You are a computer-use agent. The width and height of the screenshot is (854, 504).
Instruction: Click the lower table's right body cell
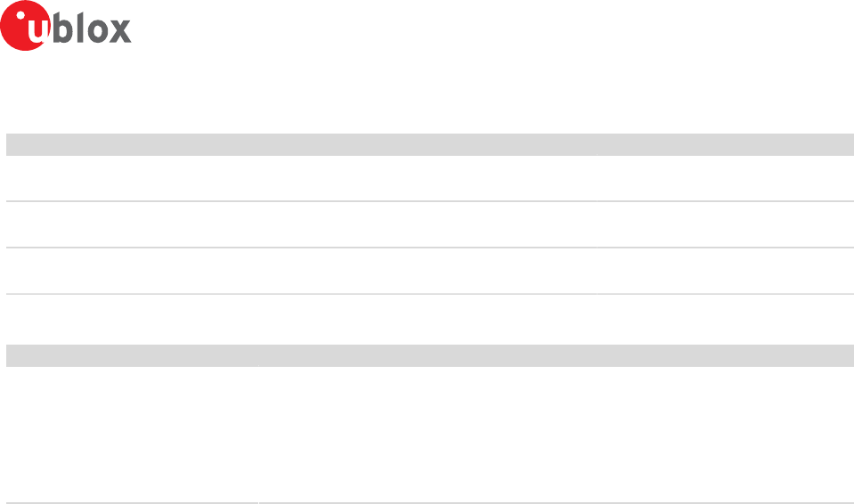pyautogui.click(x=556, y=435)
